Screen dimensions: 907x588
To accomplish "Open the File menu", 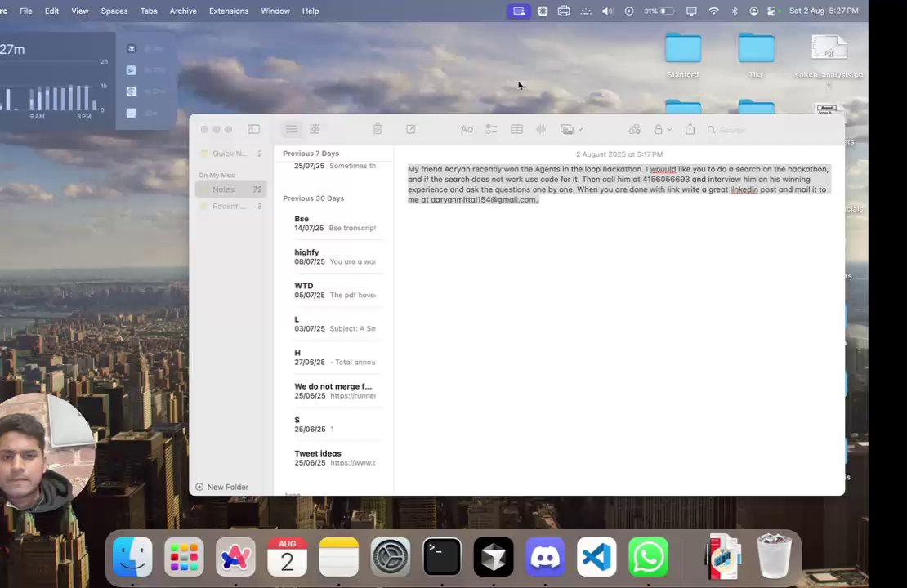I will [x=26, y=11].
